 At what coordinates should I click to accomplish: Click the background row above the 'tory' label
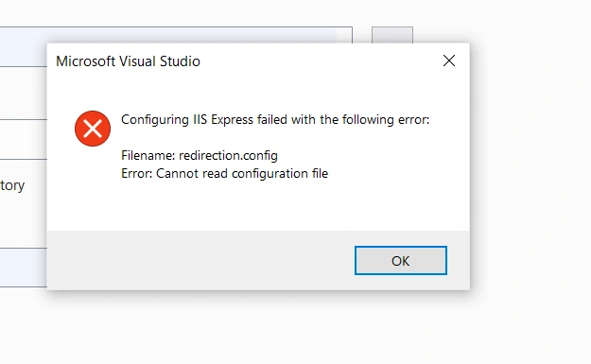[24, 139]
